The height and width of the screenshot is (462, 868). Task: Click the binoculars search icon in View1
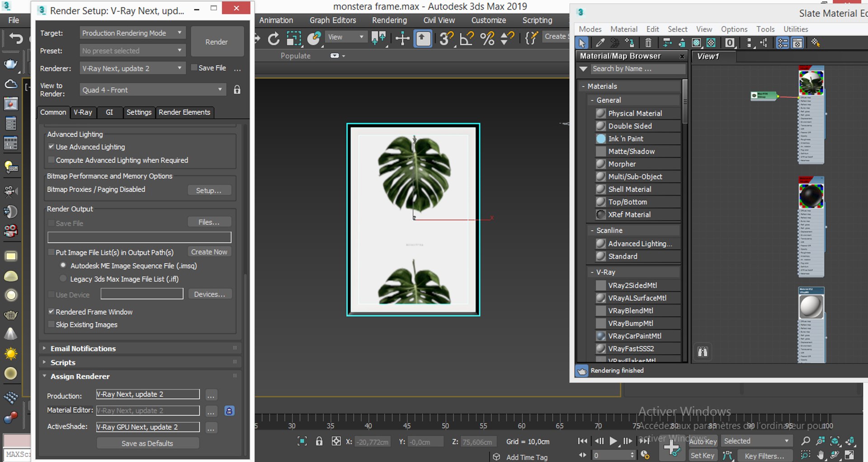pos(703,352)
